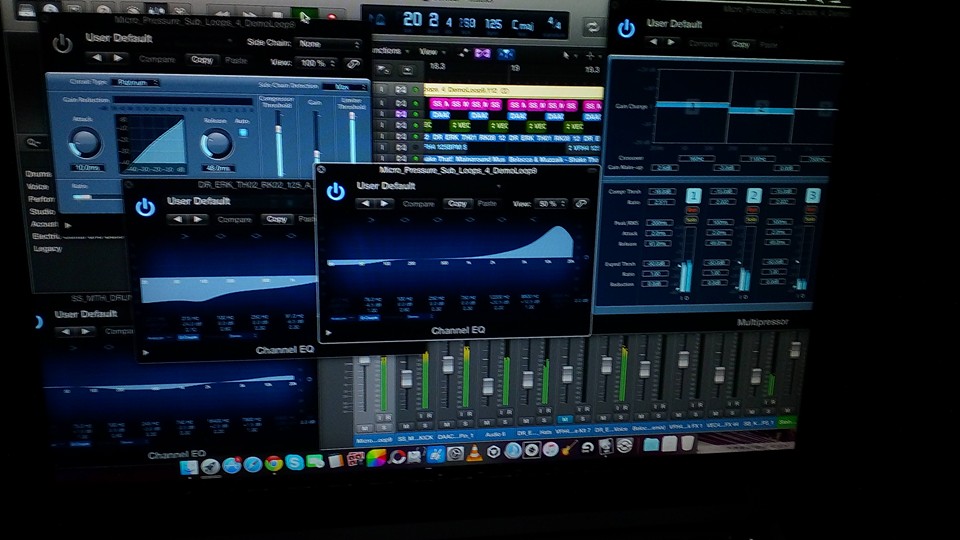The width and height of the screenshot is (960, 540).
Task: Go to next preset in Compressor window
Action: click(x=119, y=58)
